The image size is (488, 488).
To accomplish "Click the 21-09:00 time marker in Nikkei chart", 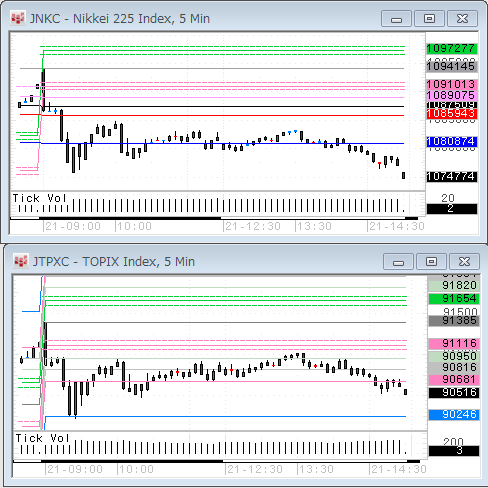I will pyautogui.click(x=73, y=227).
